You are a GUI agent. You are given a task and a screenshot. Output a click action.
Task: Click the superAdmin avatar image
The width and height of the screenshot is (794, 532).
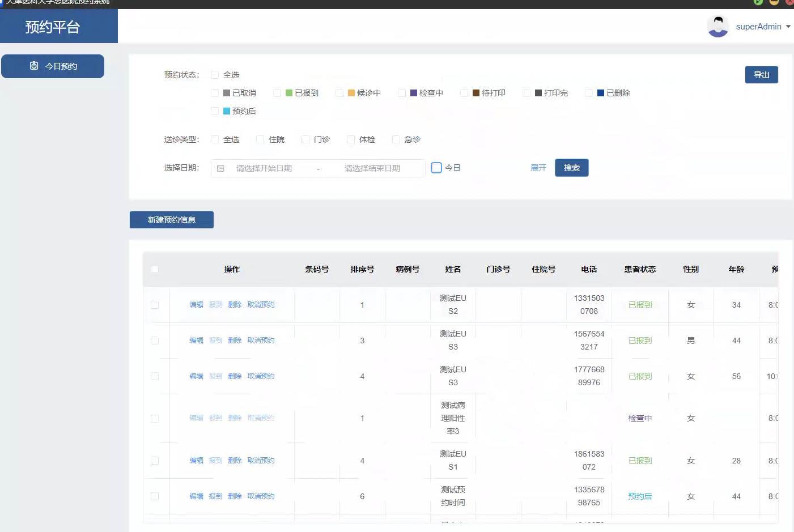click(x=718, y=27)
